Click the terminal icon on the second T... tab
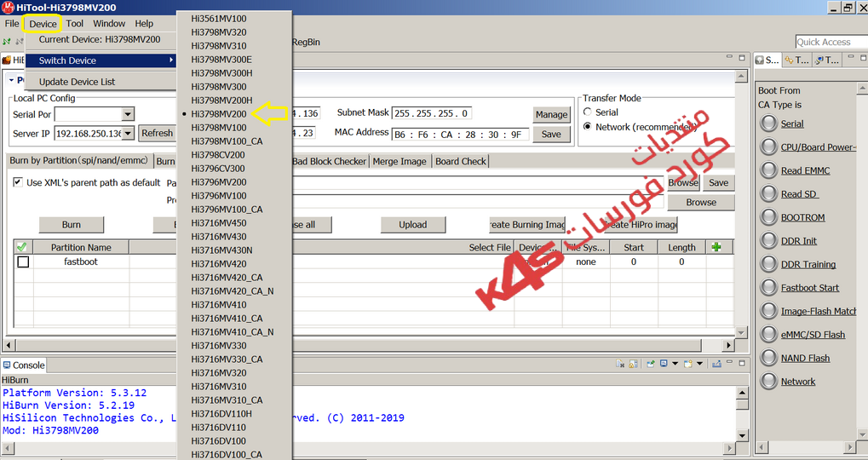 pyautogui.click(x=819, y=60)
